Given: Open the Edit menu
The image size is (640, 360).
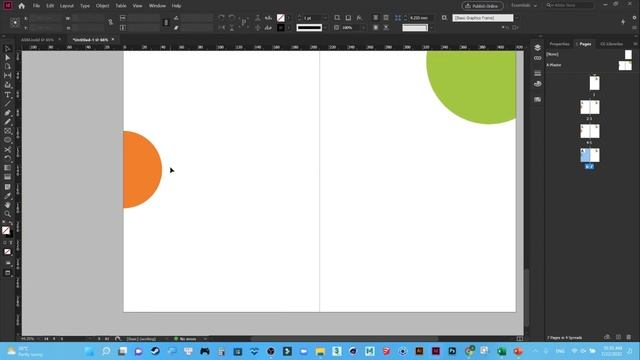Looking at the screenshot, I should [50, 6].
